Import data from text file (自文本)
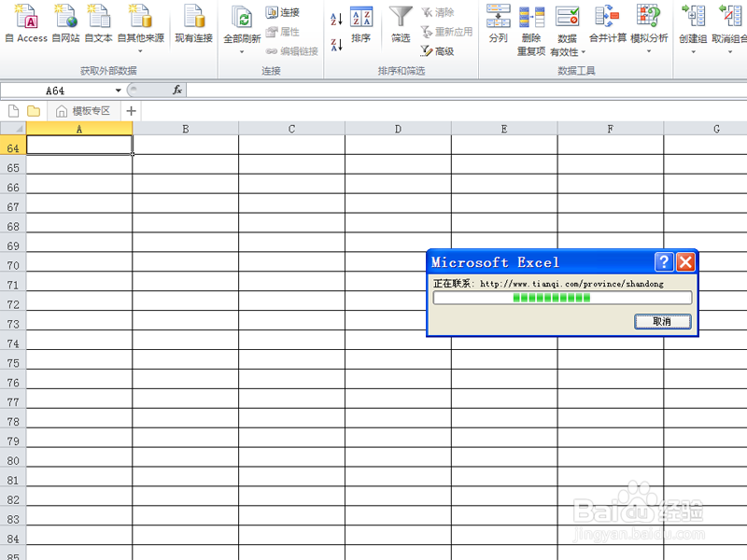Image resolution: width=747 pixels, height=560 pixels. point(99,24)
